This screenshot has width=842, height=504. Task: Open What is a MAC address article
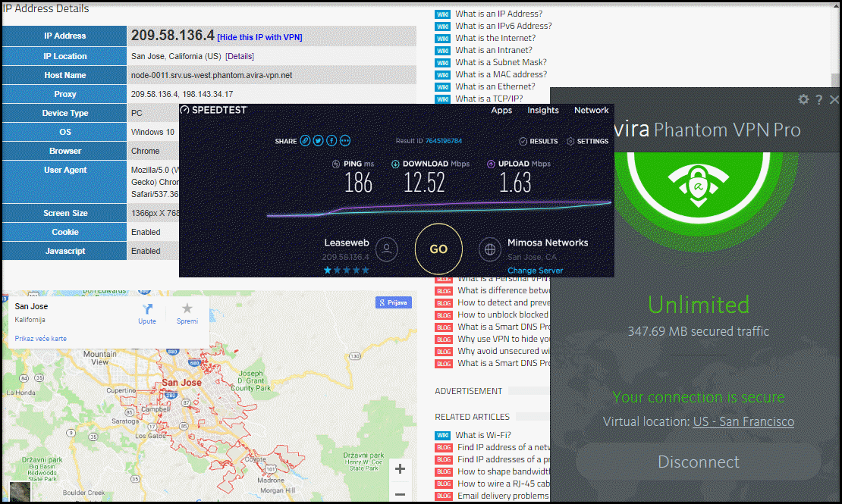click(501, 74)
